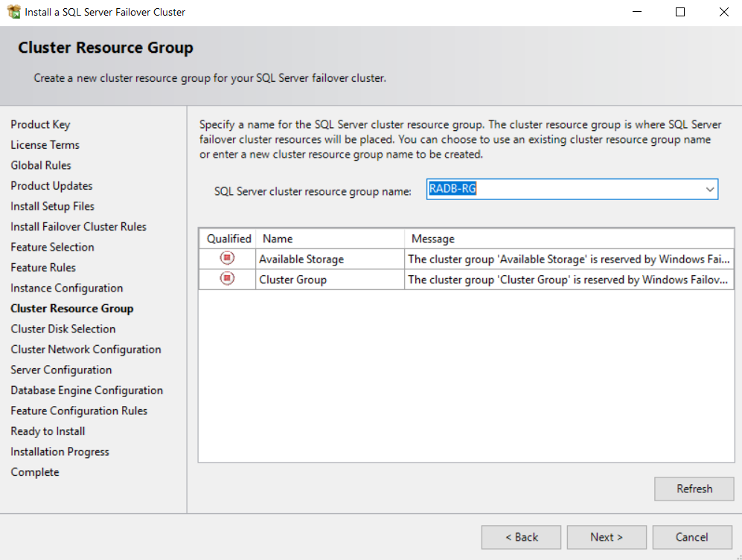Click the Back button

(x=521, y=537)
